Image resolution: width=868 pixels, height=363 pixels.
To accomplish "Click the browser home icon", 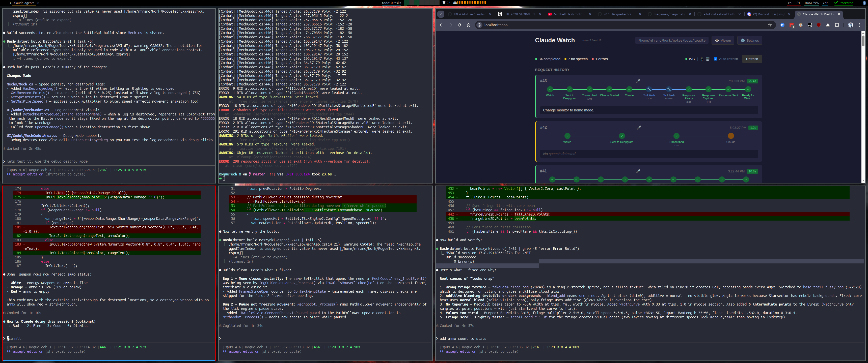I will (468, 25).
